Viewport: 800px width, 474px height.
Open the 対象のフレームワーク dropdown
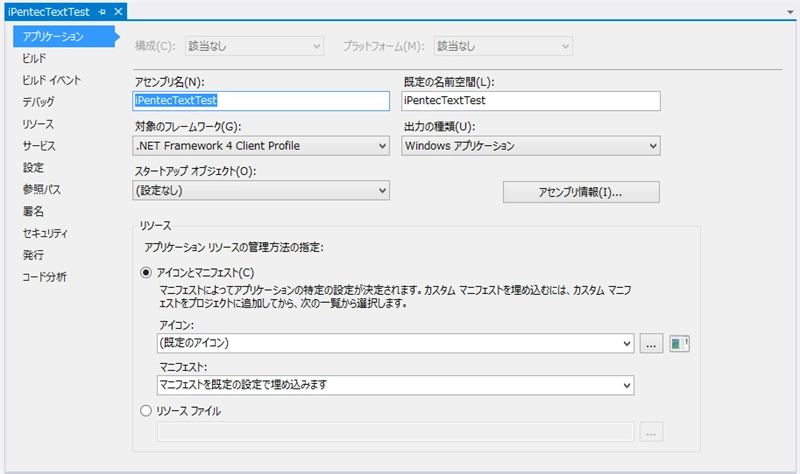point(261,146)
